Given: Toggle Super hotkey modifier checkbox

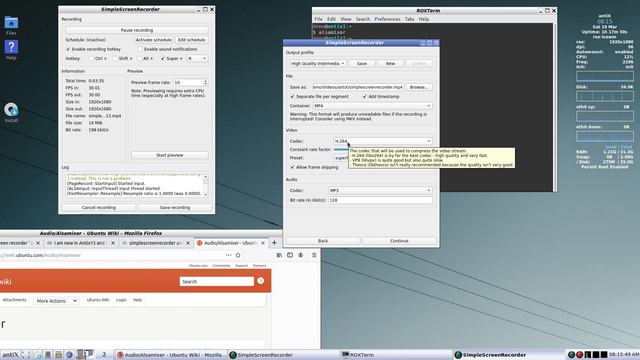Looking at the screenshot, I should (162, 59).
